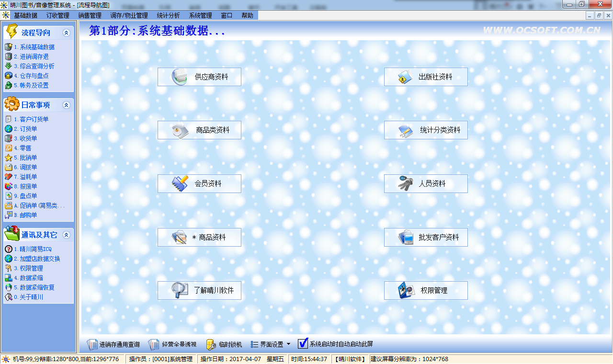
Task: Click 临时锁机 lock icon
Action: 211,344
